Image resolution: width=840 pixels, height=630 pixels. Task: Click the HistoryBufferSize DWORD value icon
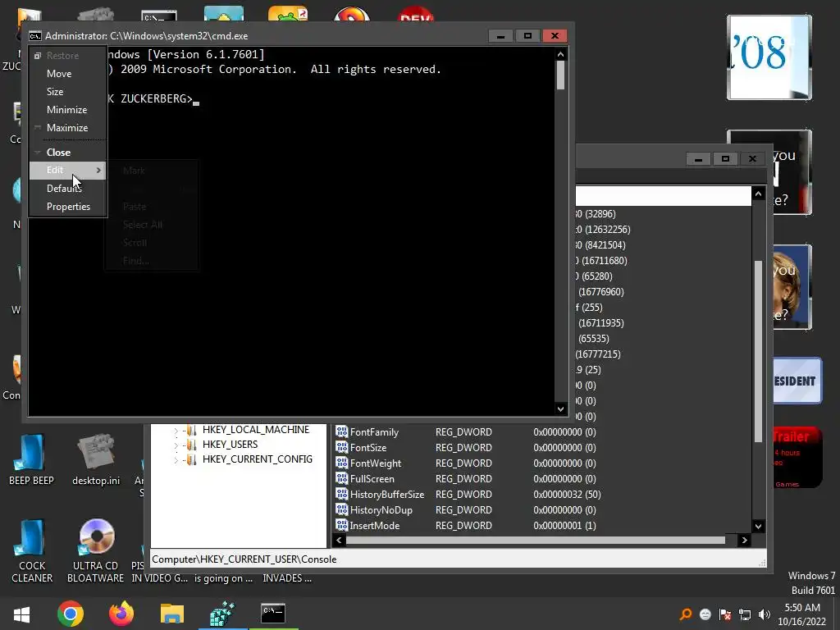click(x=342, y=494)
